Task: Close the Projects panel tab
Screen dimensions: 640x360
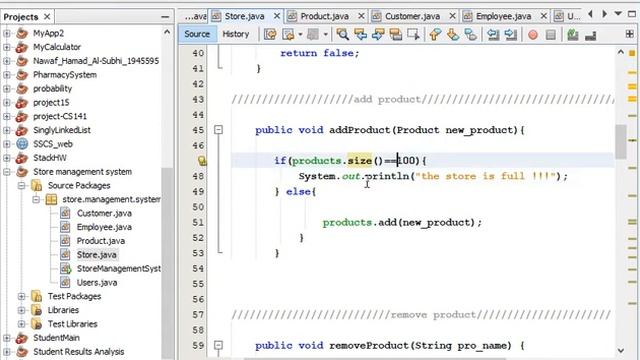Action: [47, 16]
